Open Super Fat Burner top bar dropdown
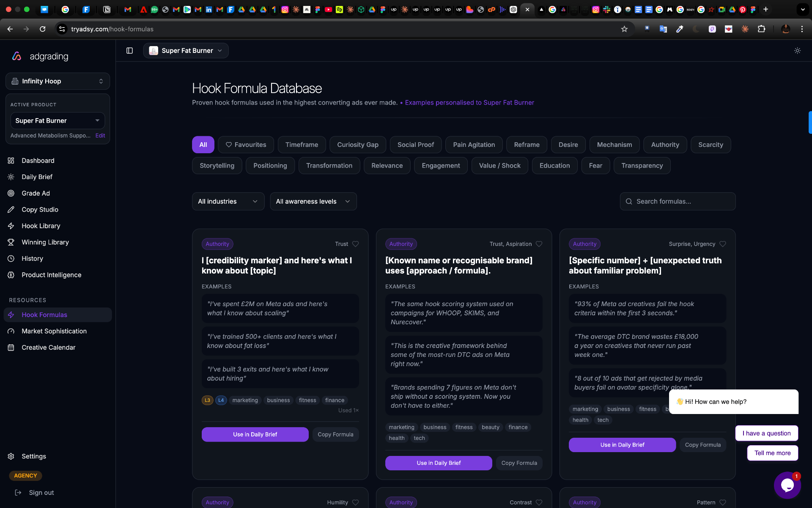The height and width of the screenshot is (508, 812). coord(186,51)
